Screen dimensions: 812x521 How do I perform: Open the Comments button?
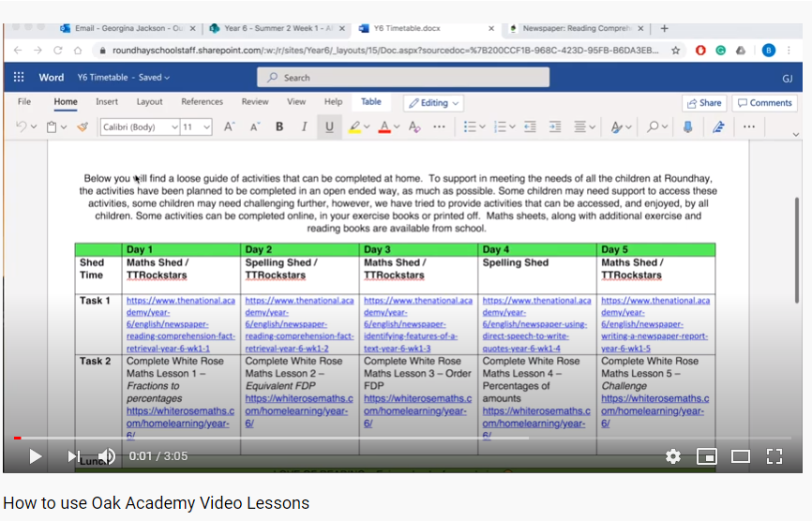pos(765,103)
